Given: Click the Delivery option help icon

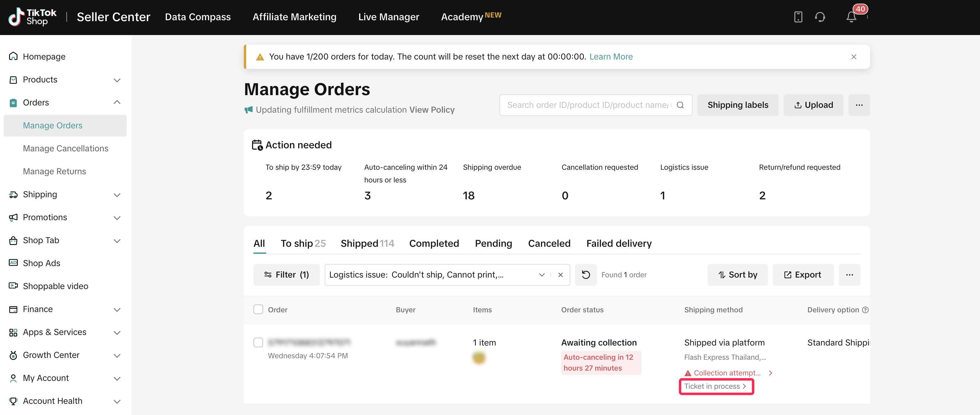Looking at the screenshot, I should point(865,310).
